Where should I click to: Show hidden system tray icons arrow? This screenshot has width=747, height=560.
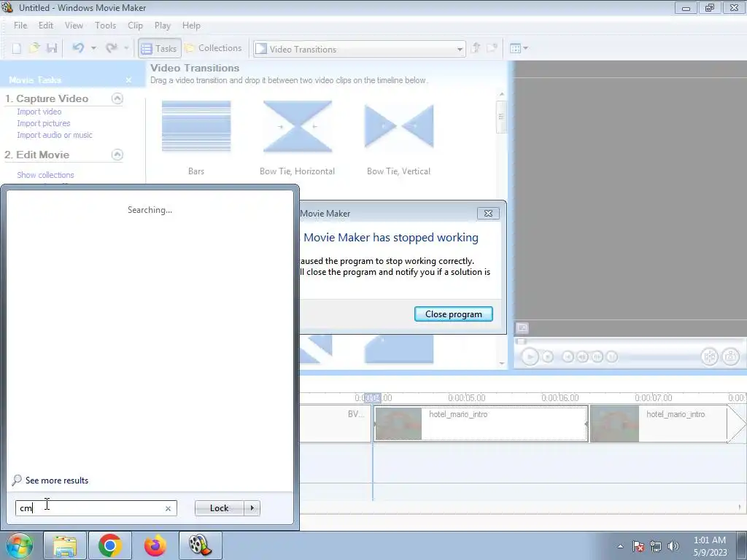point(620,546)
